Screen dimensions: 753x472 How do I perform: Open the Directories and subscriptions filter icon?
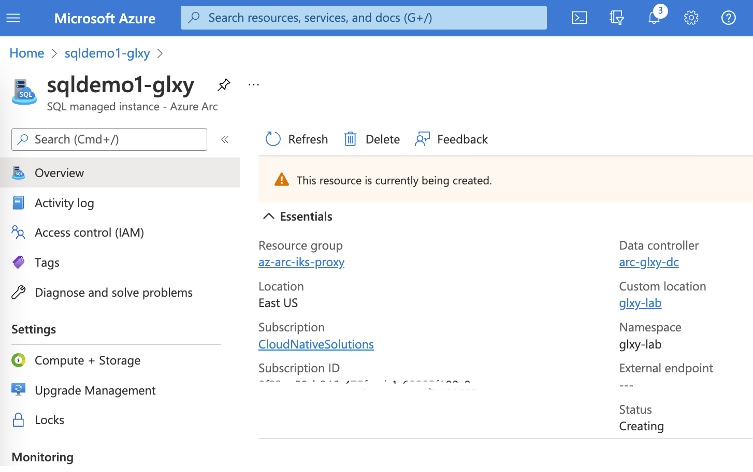[x=617, y=18]
